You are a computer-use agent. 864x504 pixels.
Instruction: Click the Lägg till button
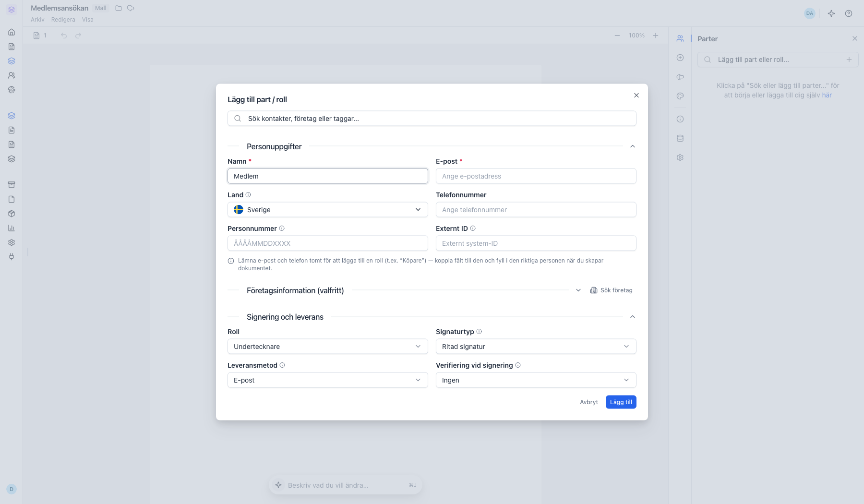pos(621,402)
